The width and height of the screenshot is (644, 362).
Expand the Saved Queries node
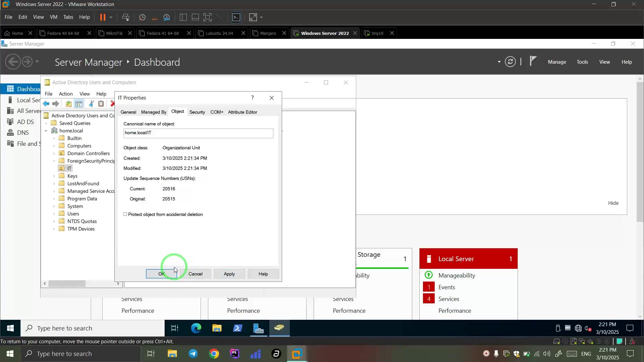pyautogui.click(x=46, y=123)
